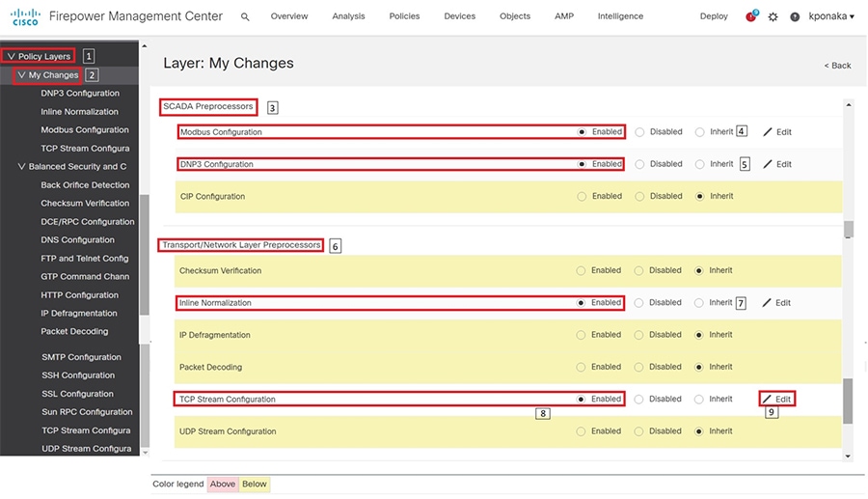The width and height of the screenshot is (868, 499).
Task: Disable the CIP Configuration preprocessor
Action: coord(639,196)
